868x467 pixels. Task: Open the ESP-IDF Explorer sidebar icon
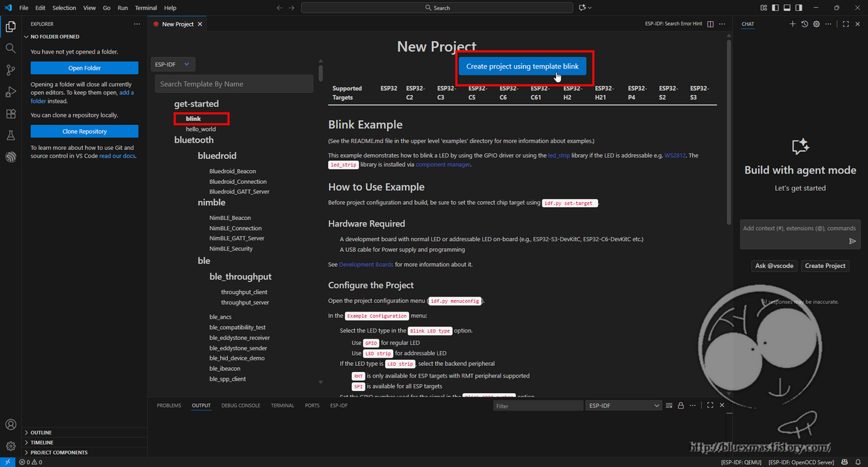point(10,157)
